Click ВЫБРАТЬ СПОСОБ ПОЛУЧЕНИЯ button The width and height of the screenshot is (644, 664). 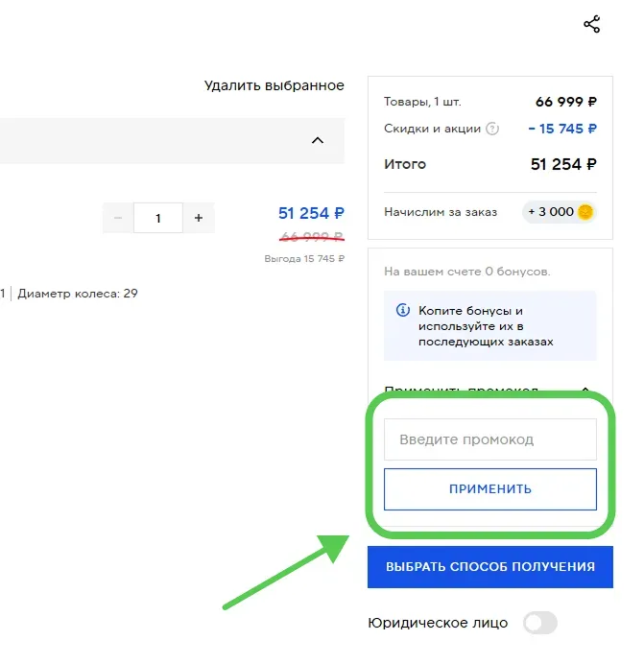coord(490,566)
